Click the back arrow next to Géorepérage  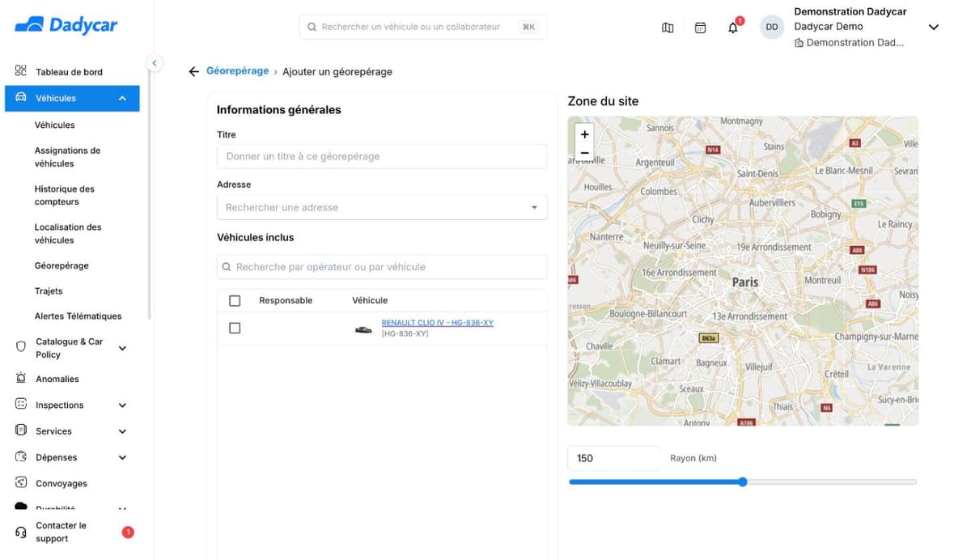[x=193, y=71]
